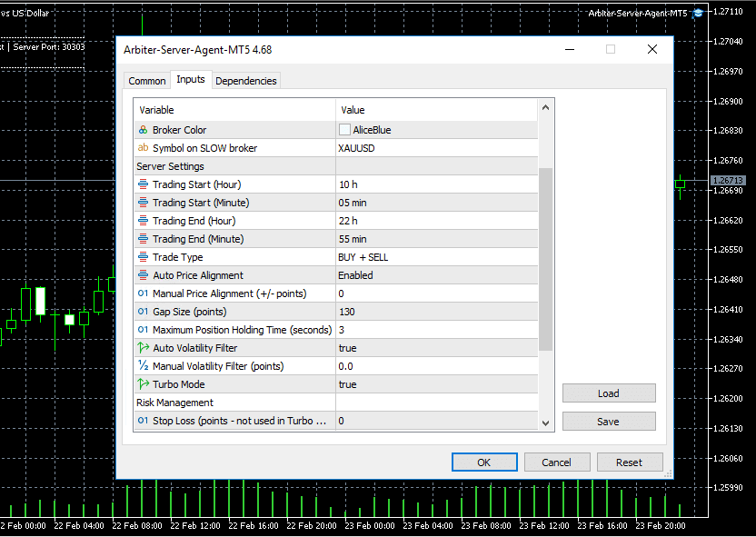Click the Cancel button
This screenshot has width=756, height=537.
[x=556, y=462]
